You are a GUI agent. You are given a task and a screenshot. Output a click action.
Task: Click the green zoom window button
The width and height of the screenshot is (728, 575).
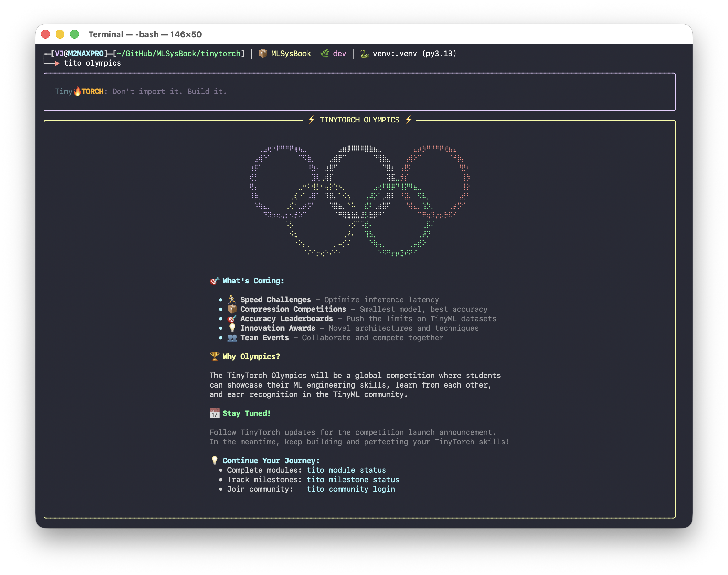[74, 34]
